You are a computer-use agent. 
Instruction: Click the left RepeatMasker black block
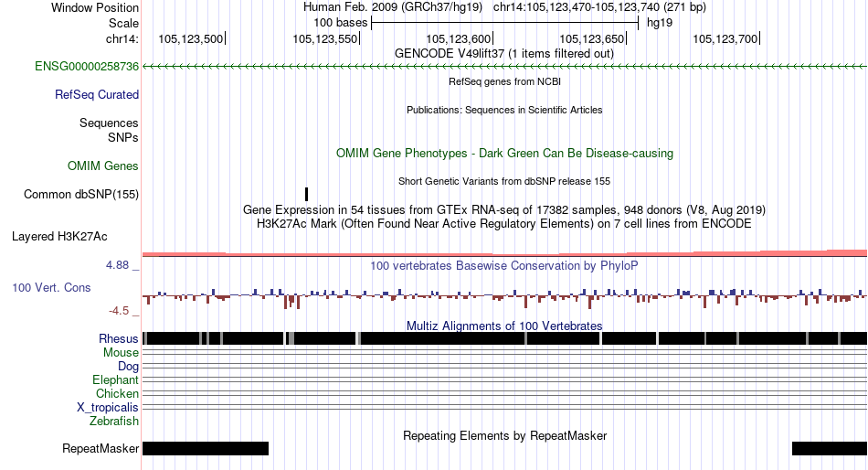click(x=206, y=448)
